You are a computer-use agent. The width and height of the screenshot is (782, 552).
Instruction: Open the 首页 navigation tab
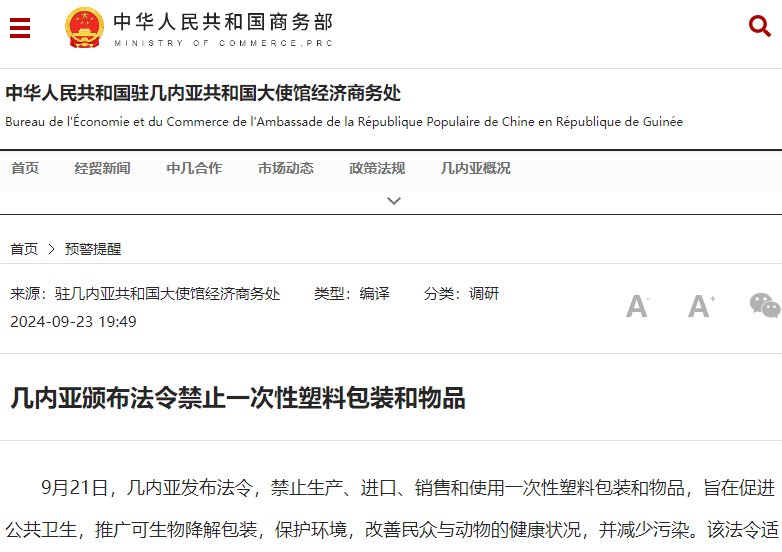(25, 168)
